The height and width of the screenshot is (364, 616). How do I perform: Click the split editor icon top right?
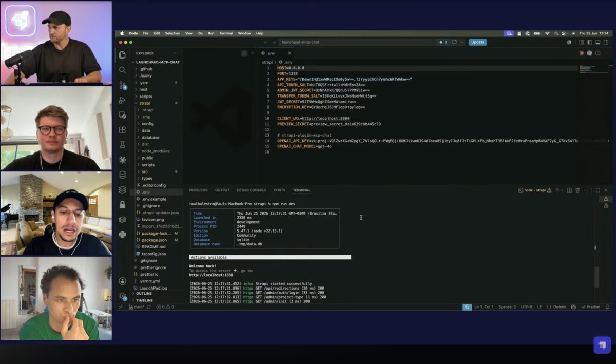(598, 53)
